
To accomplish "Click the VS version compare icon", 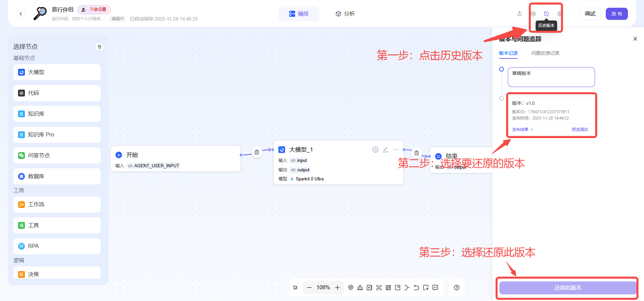I will tap(533, 14).
